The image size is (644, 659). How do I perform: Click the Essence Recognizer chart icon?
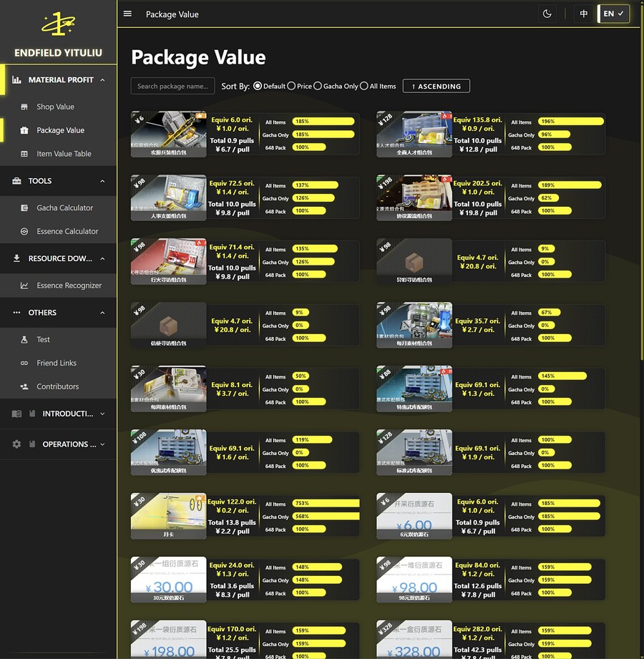tap(24, 285)
